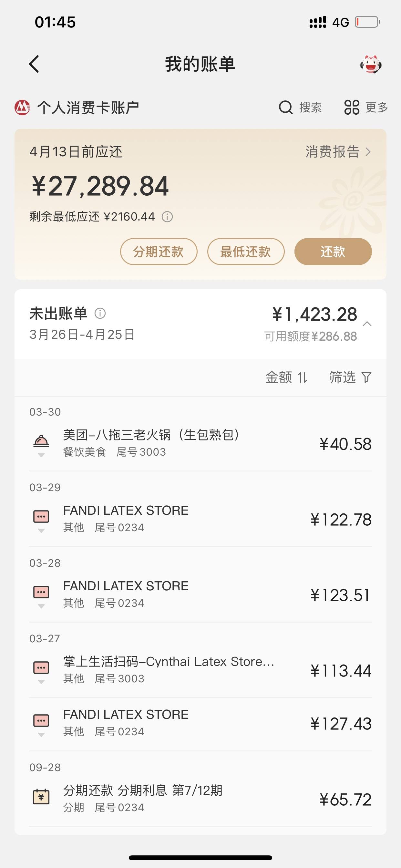Tap info icon beside 剩余最低应还
The image size is (401, 868).
click(167, 217)
